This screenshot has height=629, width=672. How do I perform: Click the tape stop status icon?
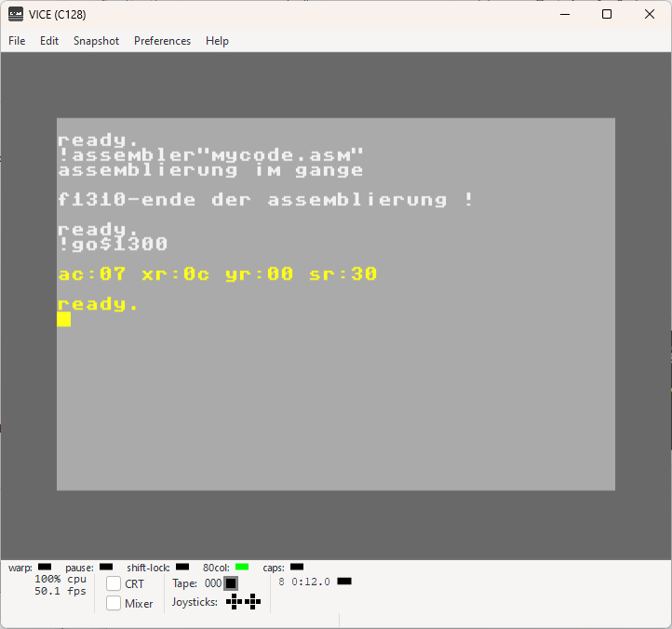pyautogui.click(x=231, y=583)
